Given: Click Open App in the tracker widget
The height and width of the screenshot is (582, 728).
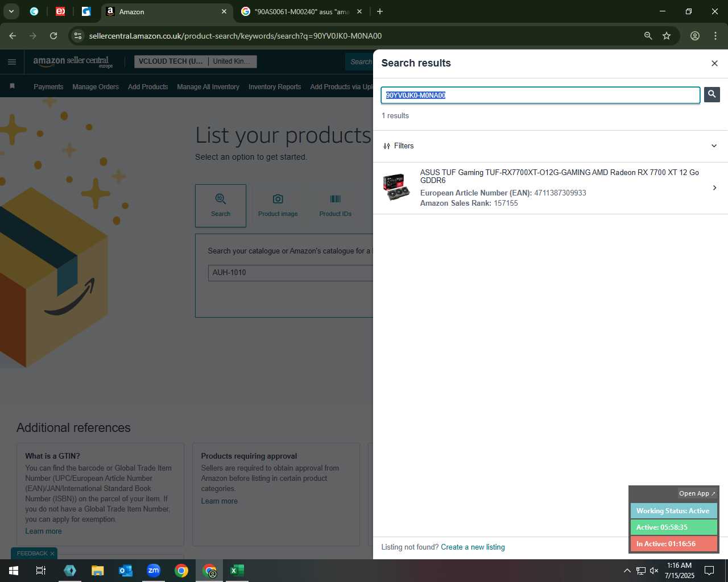Looking at the screenshot, I should click(x=697, y=493).
